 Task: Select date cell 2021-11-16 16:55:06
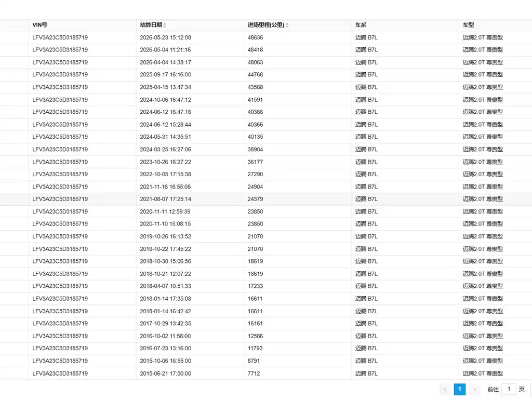click(166, 187)
